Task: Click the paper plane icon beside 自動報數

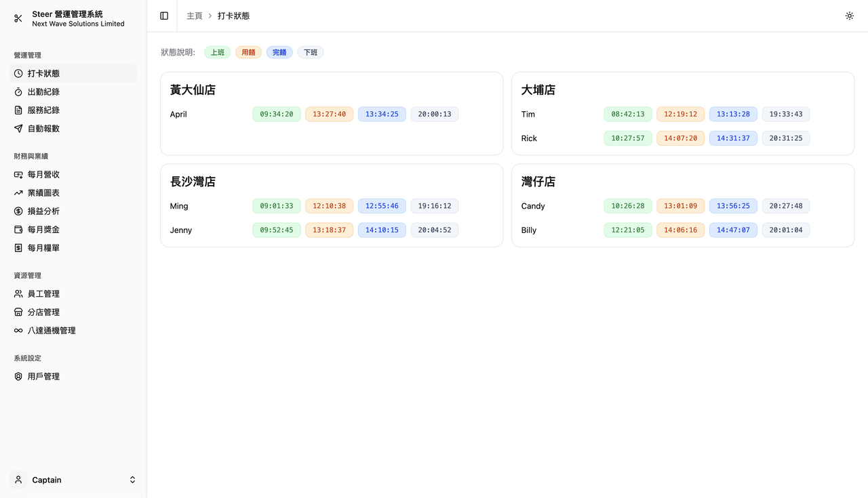Action: tap(18, 128)
